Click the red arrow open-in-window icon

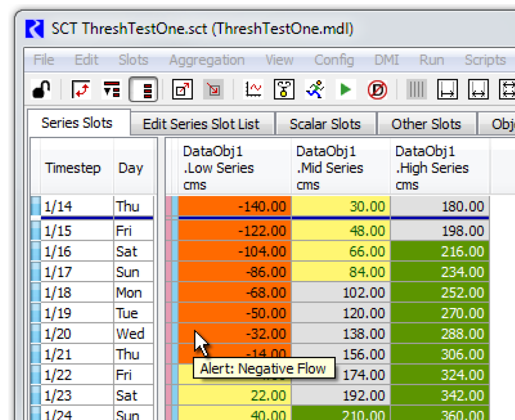click(182, 89)
